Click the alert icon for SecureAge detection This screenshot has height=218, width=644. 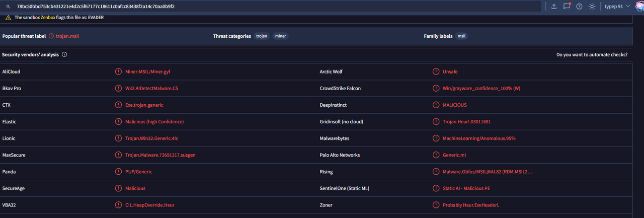[x=118, y=188]
